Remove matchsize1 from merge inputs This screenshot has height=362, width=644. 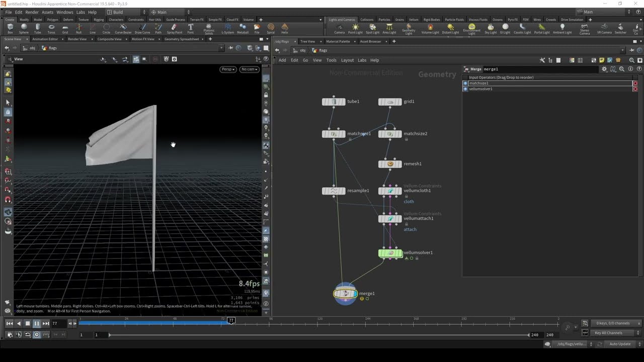pos(635,83)
